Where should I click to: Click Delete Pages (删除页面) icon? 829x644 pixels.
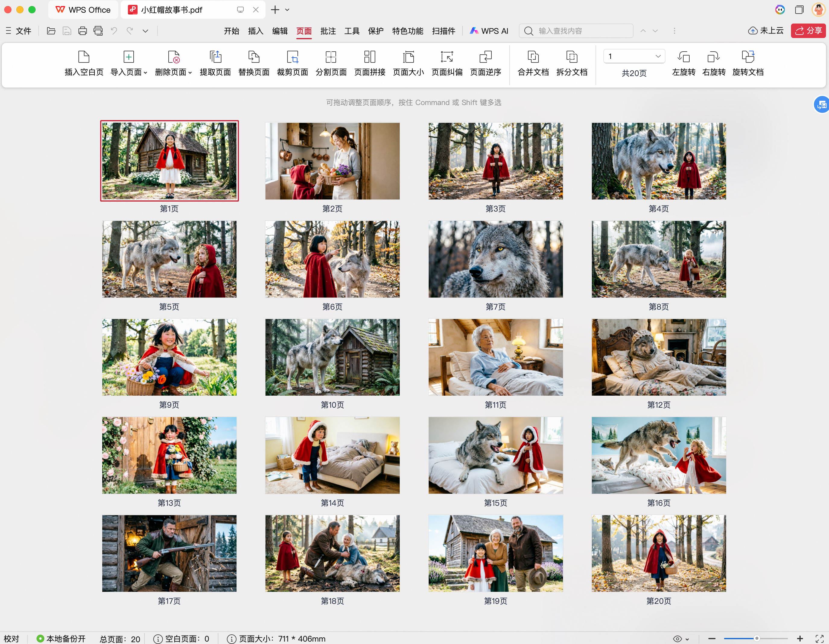tap(173, 57)
